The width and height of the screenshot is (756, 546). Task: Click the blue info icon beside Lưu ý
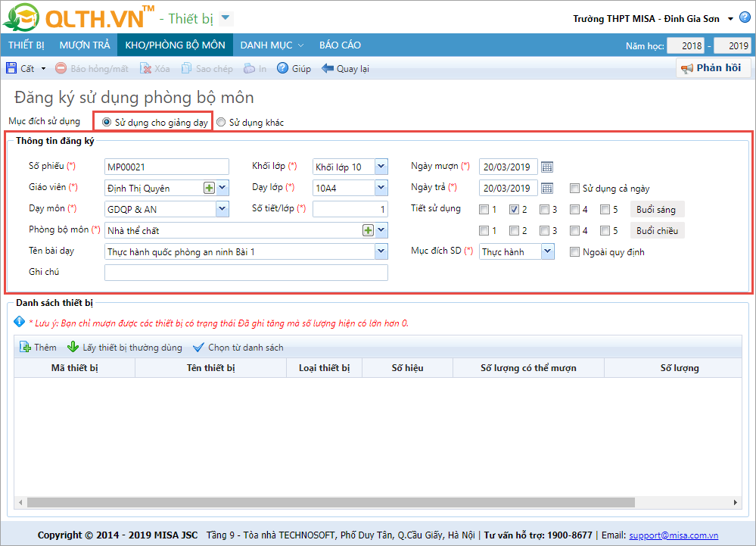(19, 321)
